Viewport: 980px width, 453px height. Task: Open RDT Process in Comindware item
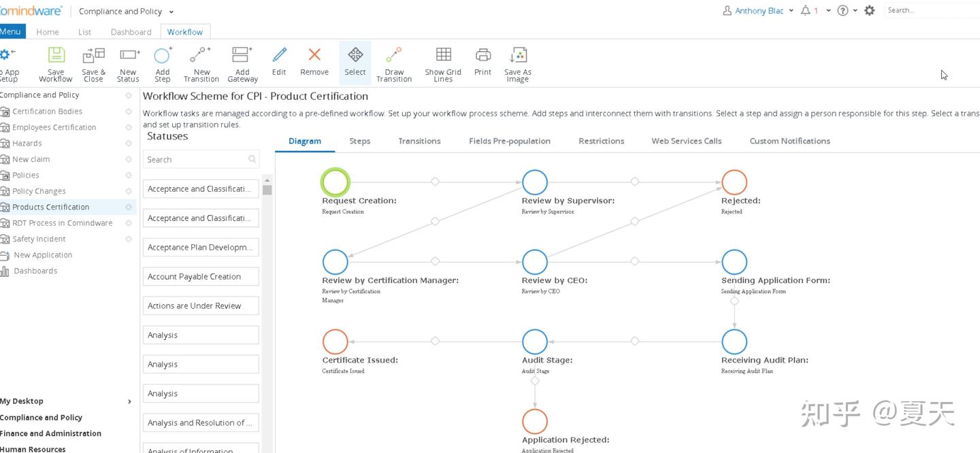coord(63,223)
